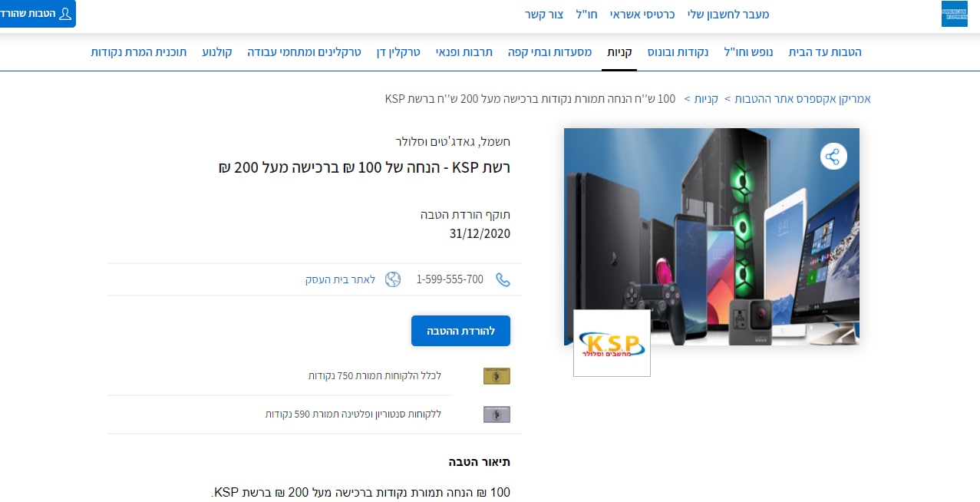
Task: Click the להורדת ההטבה button
Action: (x=460, y=331)
